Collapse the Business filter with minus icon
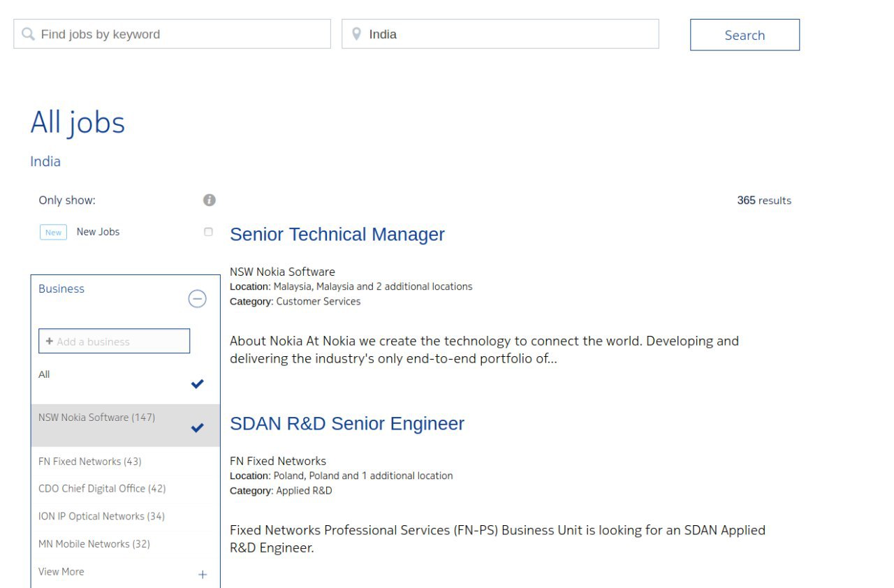 (198, 299)
